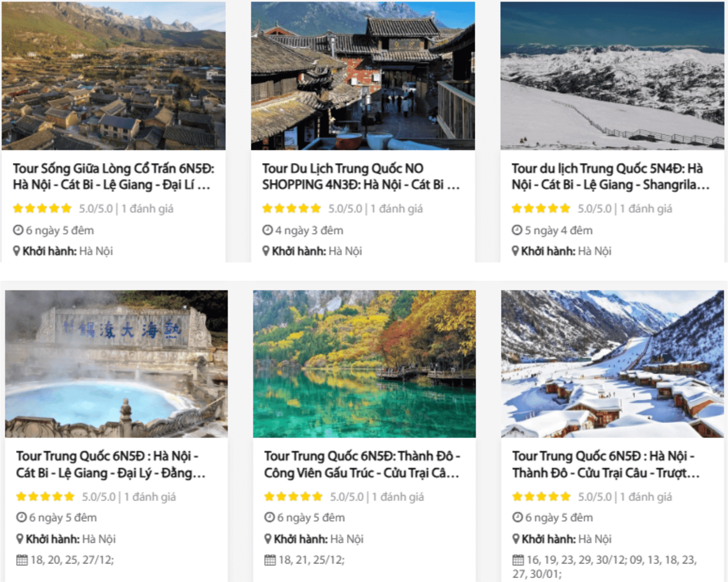Click calendar icon on ski tour card
Image resolution: width=728 pixels, height=582 pixels.
[518, 560]
